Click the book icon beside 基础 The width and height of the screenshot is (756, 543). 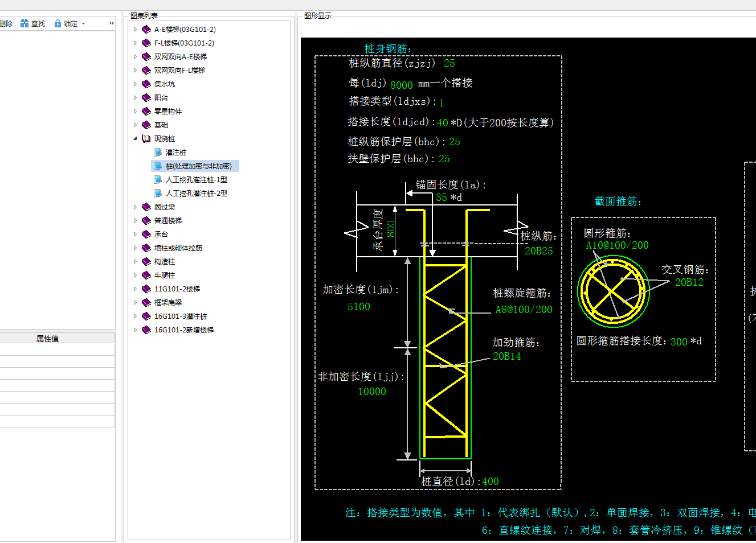pyautogui.click(x=146, y=125)
